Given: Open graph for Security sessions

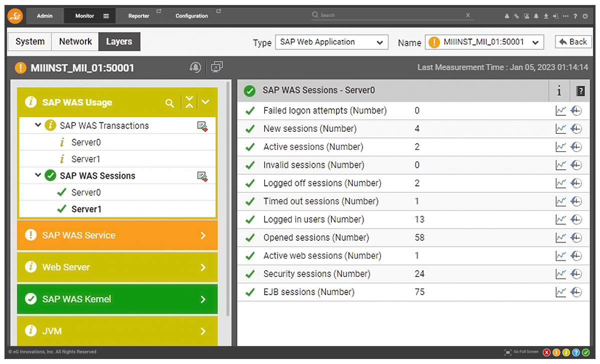Looking at the screenshot, I should point(560,274).
